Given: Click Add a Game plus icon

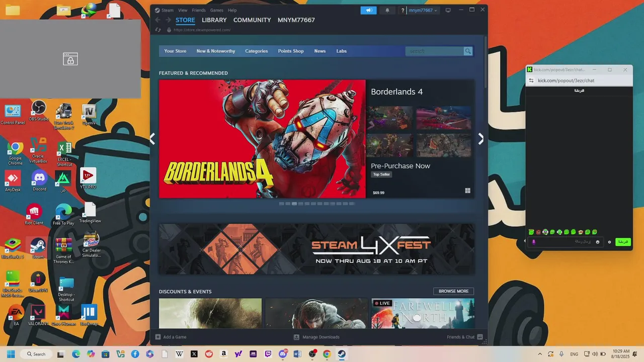Looking at the screenshot, I should pos(158,337).
